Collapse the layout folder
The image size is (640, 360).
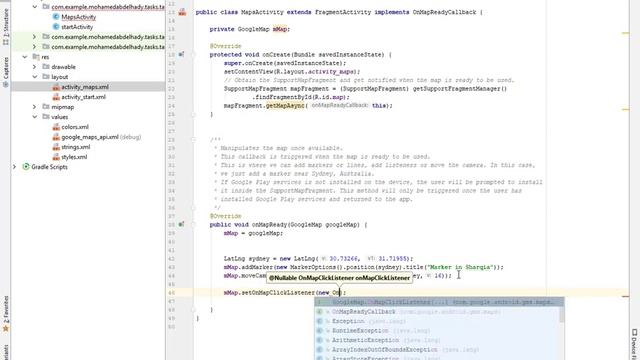click(35, 77)
